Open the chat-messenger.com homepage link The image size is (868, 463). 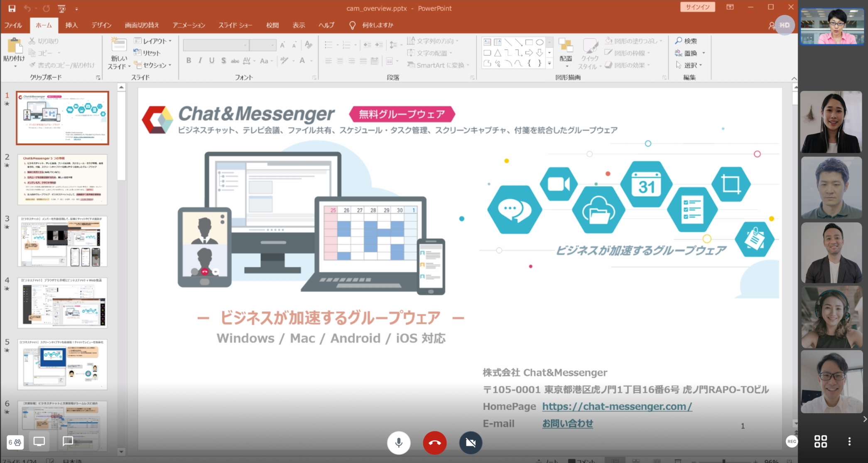pyautogui.click(x=617, y=407)
